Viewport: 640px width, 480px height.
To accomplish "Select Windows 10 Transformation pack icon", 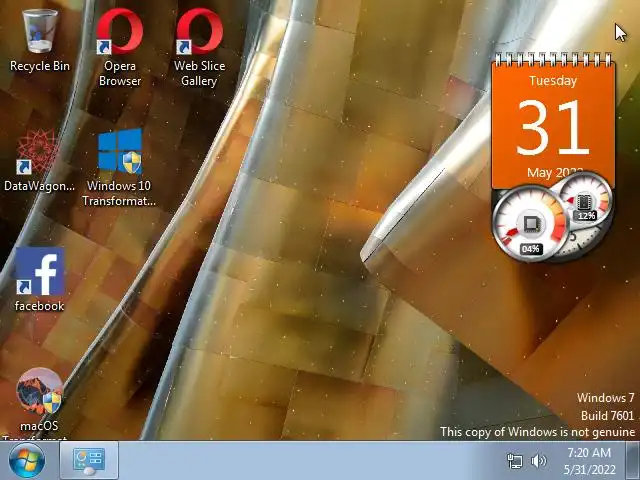I will (119, 167).
